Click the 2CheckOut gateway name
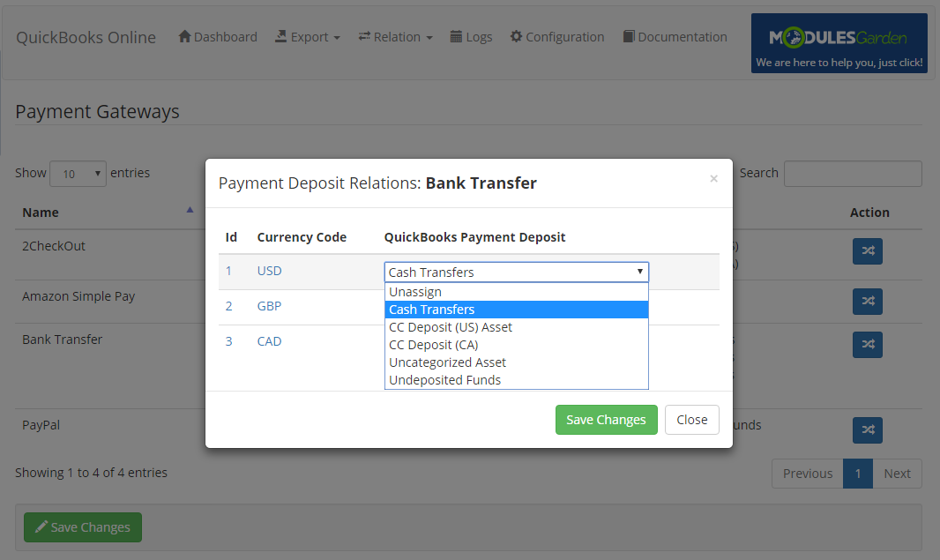Image resolution: width=940 pixels, height=560 pixels. click(54, 246)
